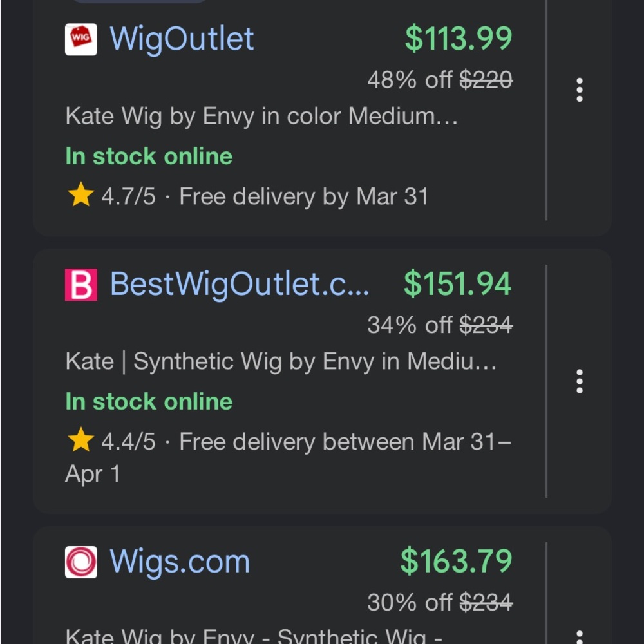Click the yellow star beside 4.7/5 rating

[x=81, y=194]
